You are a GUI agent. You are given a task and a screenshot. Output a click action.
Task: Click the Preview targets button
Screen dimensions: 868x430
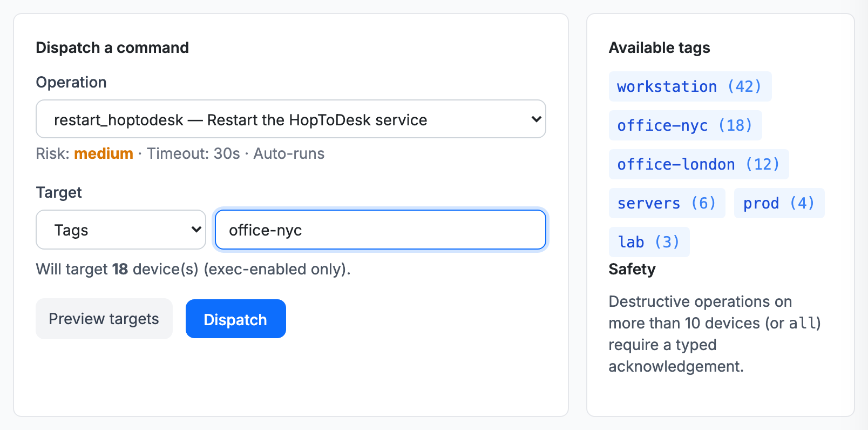tap(104, 319)
